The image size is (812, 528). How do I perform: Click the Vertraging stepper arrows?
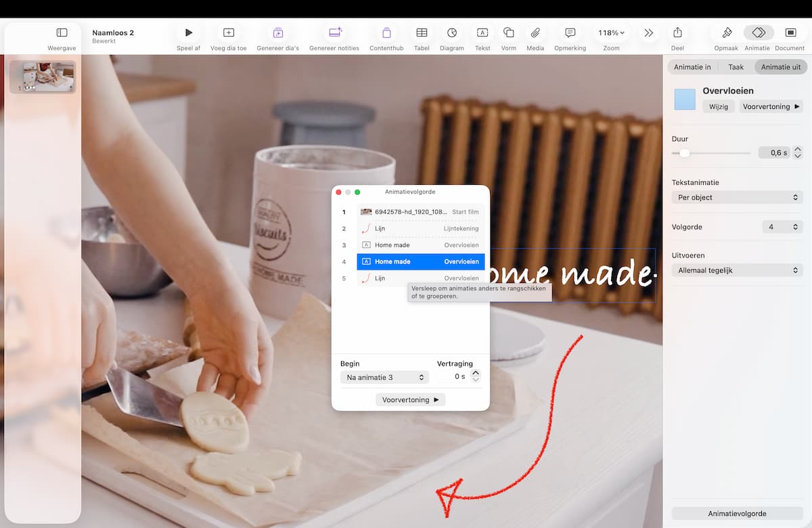pyautogui.click(x=476, y=376)
